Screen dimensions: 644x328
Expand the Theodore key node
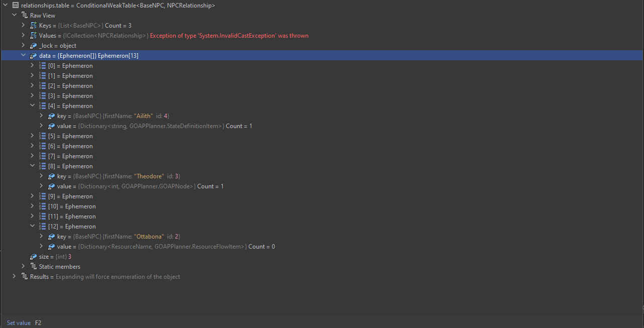coord(41,176)
